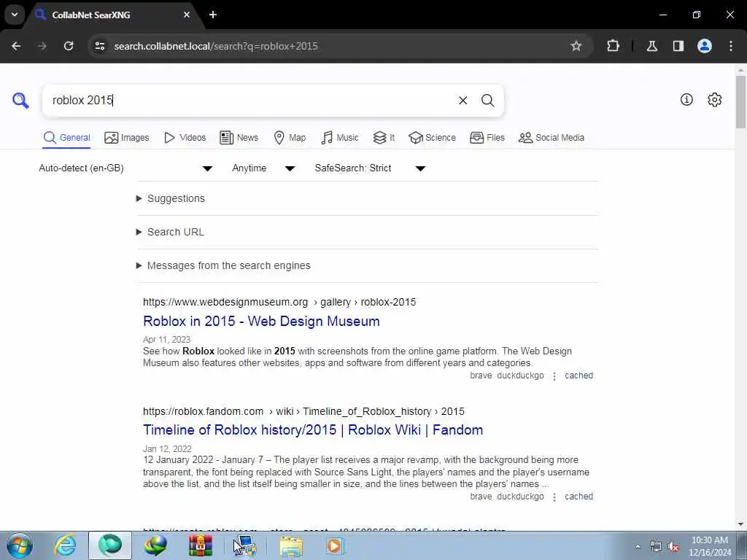Image resolution: width=747 pixels, height=560 pixels.
Task: Close the CollabNet SearXNG tab
Action: click(187, 15)
